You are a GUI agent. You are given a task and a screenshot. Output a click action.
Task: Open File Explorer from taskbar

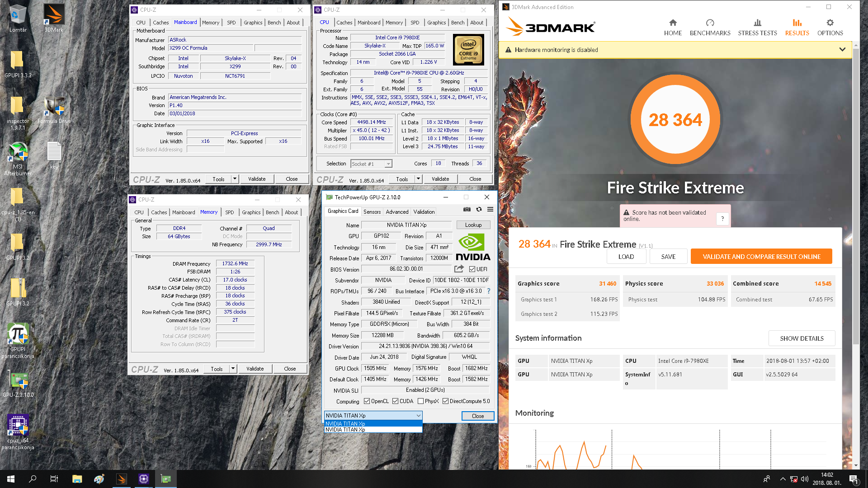pyautogui.click(x=77, y=479)
